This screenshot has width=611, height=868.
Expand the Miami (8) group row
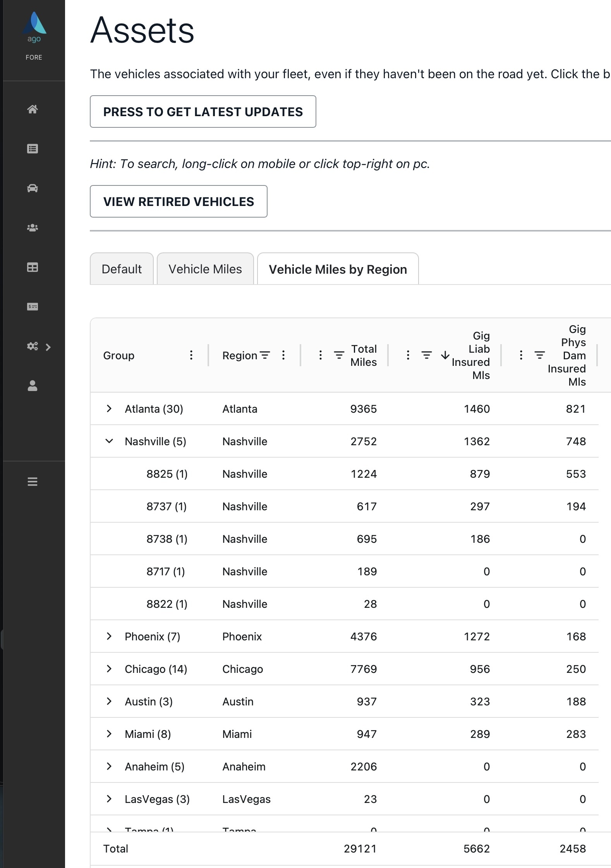[109, 734]
